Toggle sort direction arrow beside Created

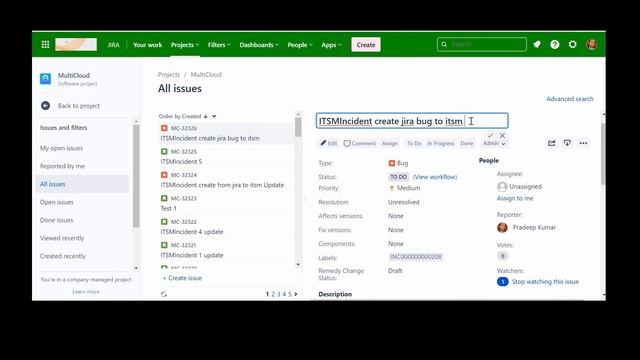coord(205,116)
